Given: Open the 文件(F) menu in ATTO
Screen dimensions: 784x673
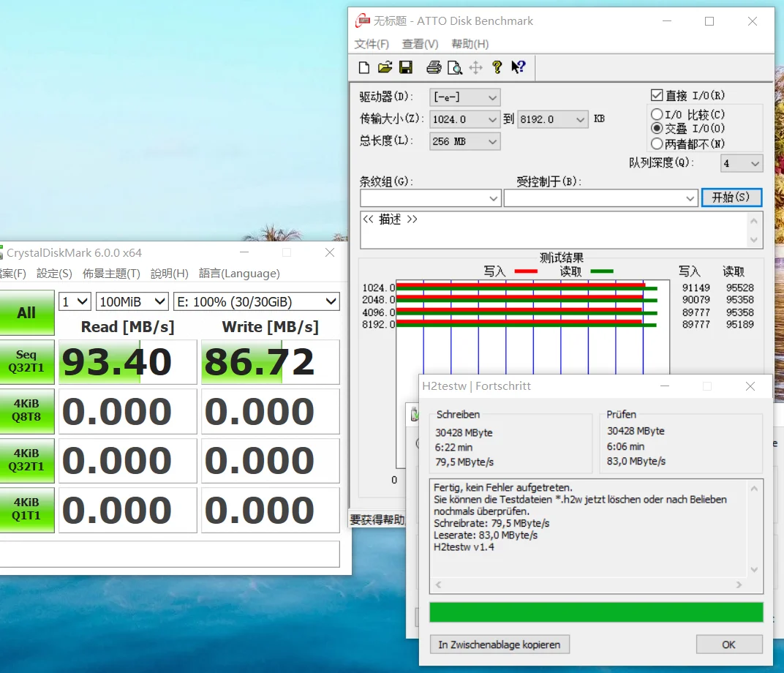Looking at the screenshot, I should coord(372,44).
